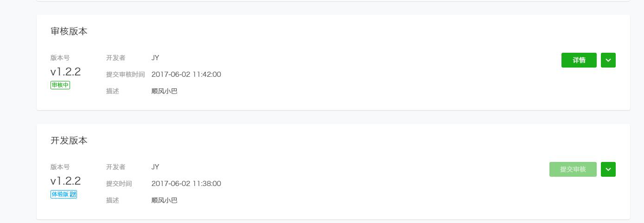Click the 提交审核 button

point(573,169)
